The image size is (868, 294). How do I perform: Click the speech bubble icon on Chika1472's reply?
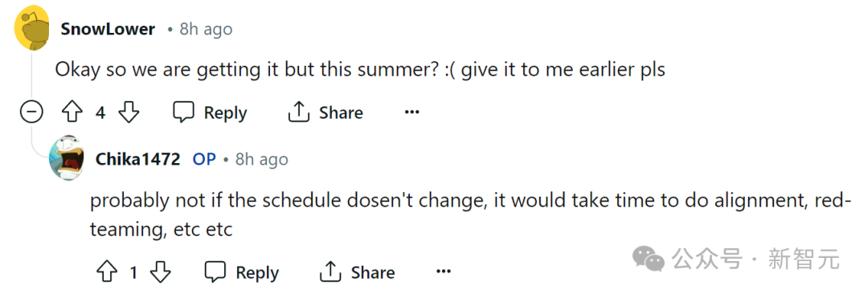click(x=215, y=272)
